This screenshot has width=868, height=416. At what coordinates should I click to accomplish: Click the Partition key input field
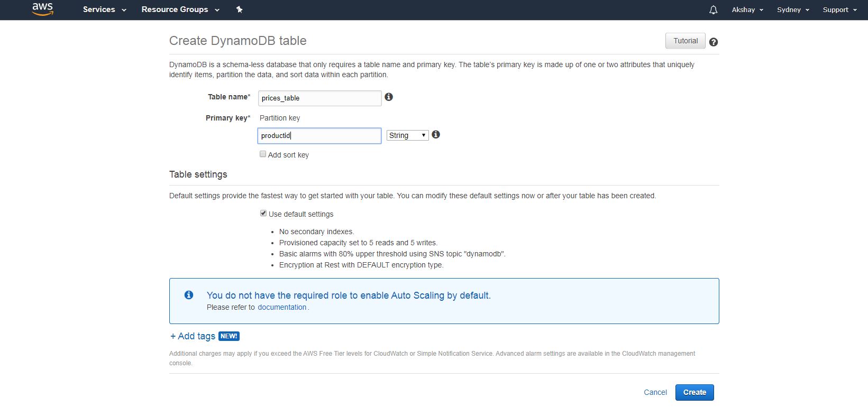click(x=319, y=136)
